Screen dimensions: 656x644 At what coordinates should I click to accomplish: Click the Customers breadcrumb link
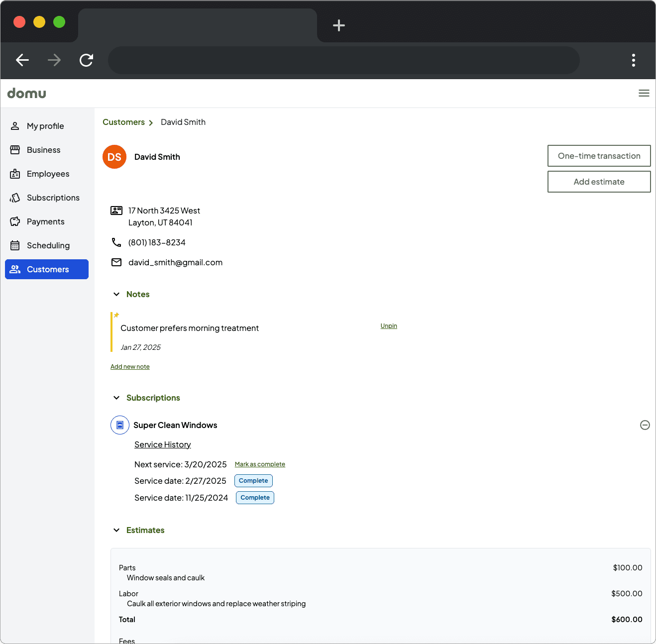tap(123, 122)
